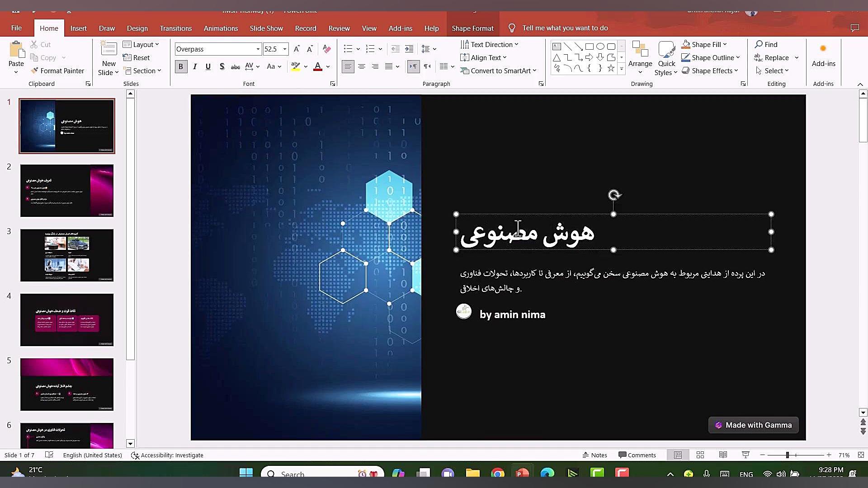Switch to the Insert tab
868x488 pixels.
tap(78, 28)
